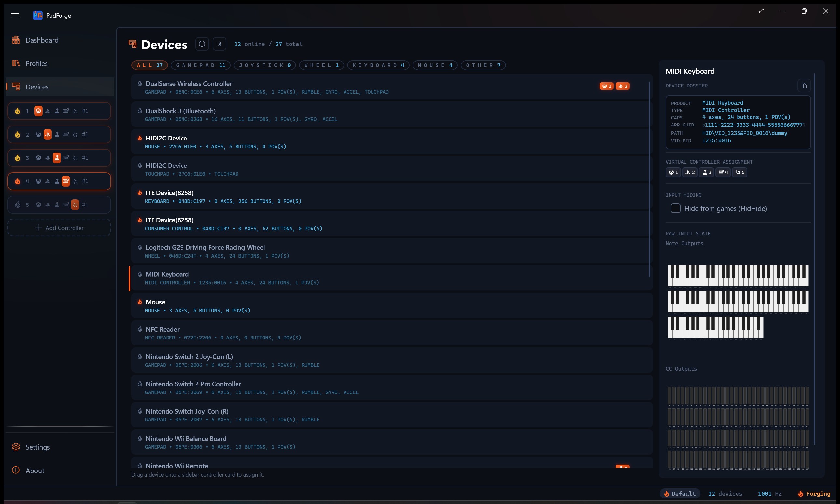Toggle the flame power icon on controller 2

pos(17,135)
